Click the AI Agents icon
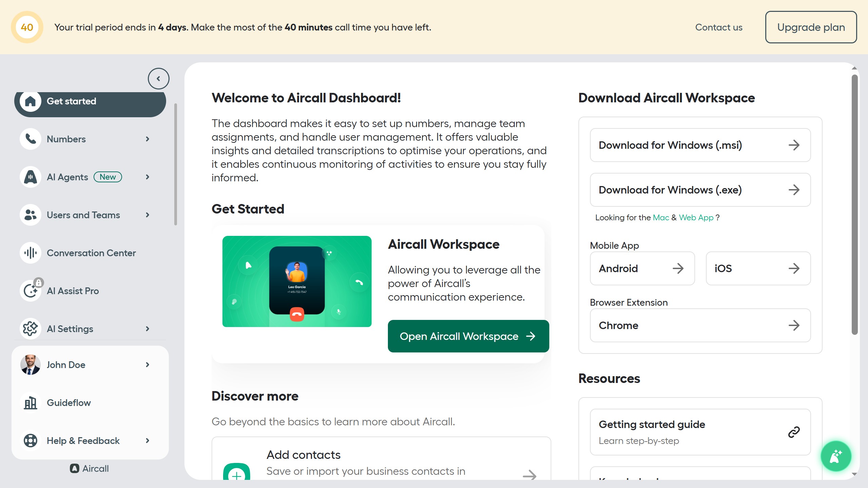 [x=31, y=177]
